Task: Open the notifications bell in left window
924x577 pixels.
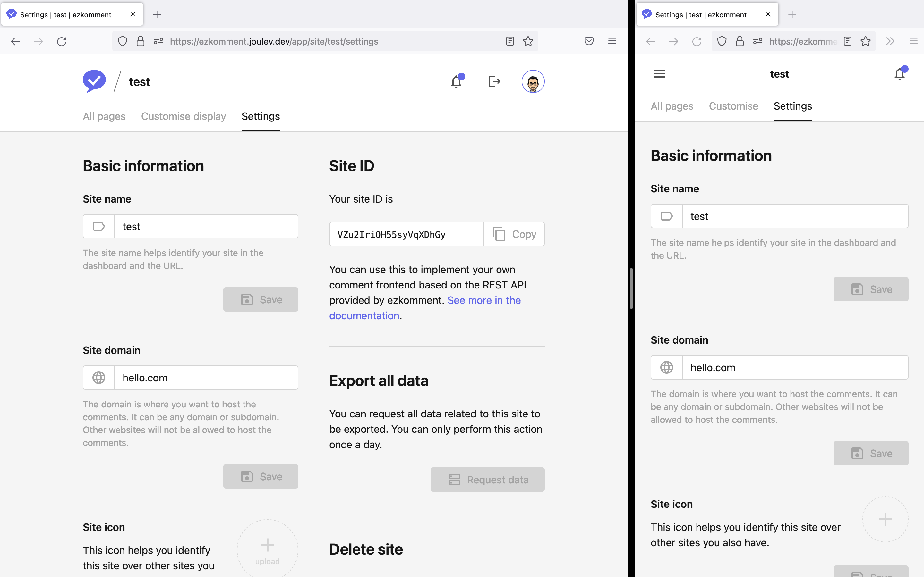Action: click(x=457, y=81)
